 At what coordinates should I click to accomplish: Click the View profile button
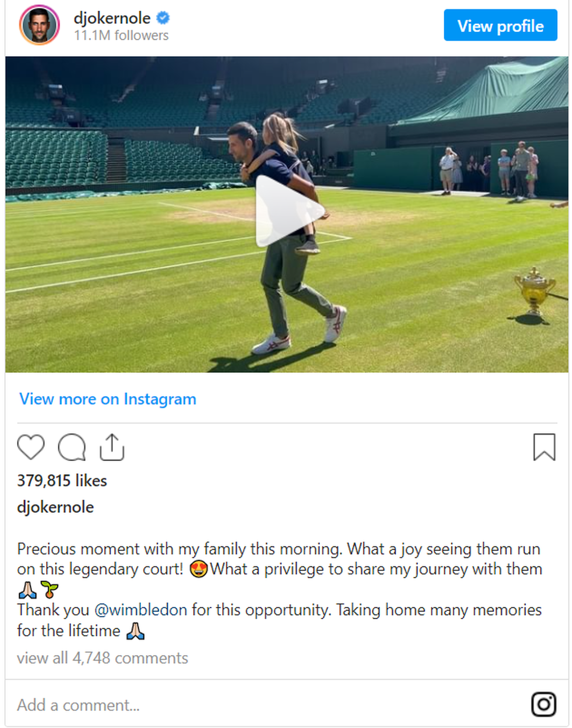[x=500, y=25]
